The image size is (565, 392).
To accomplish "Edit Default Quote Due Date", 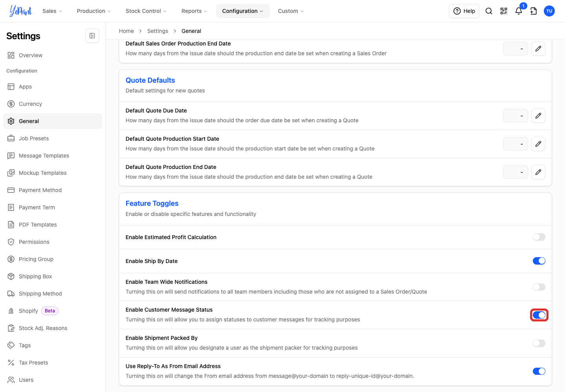I will [538, 116].
